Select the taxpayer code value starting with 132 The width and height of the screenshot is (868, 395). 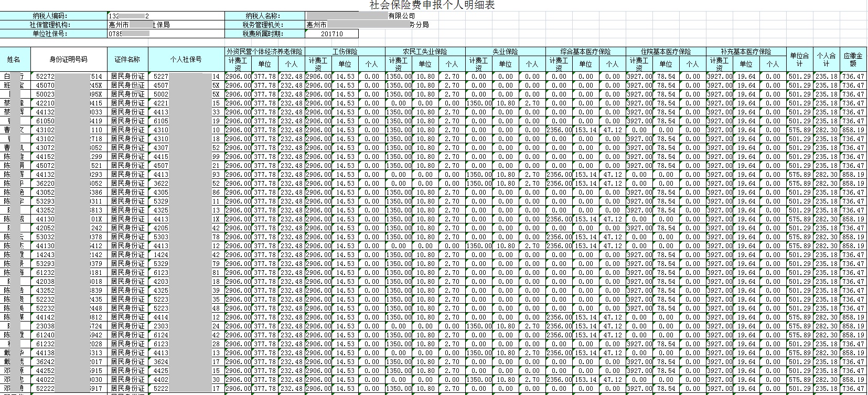(166, 16)
